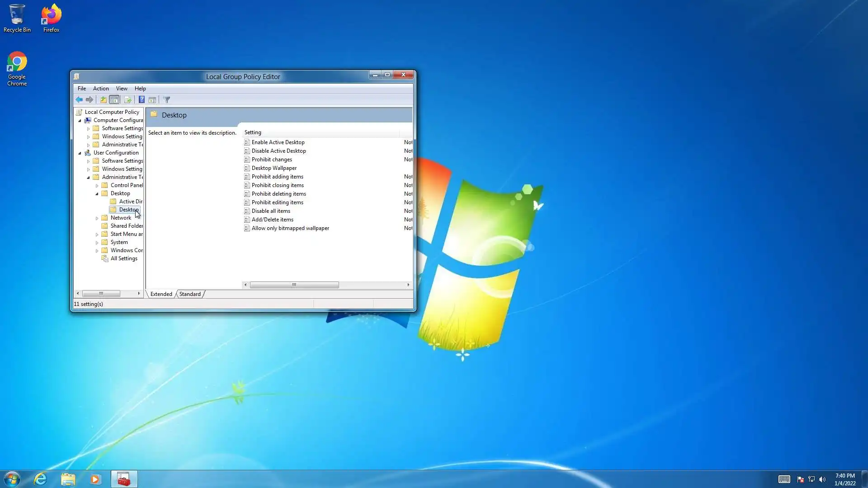Open the Action menu
This screenshot has height=488, width=868.
tap(101, 89)
